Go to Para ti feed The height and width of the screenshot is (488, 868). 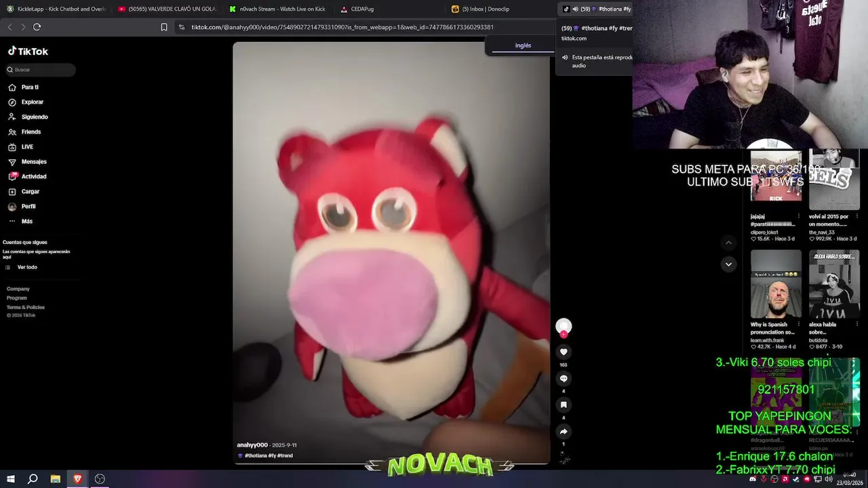point(24,87)
